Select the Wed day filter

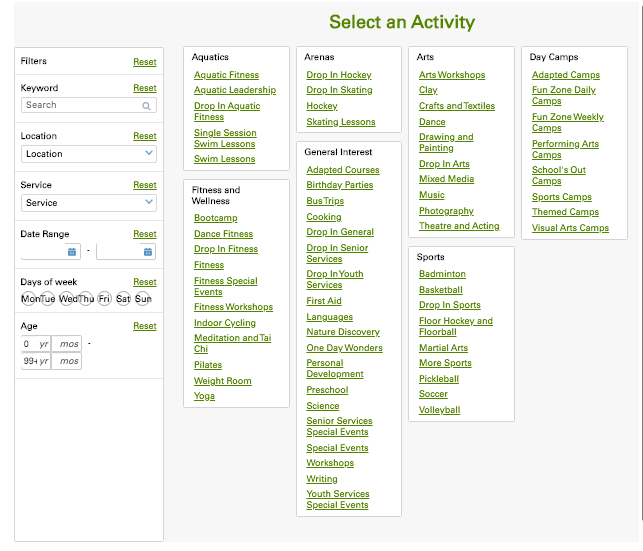67,299
